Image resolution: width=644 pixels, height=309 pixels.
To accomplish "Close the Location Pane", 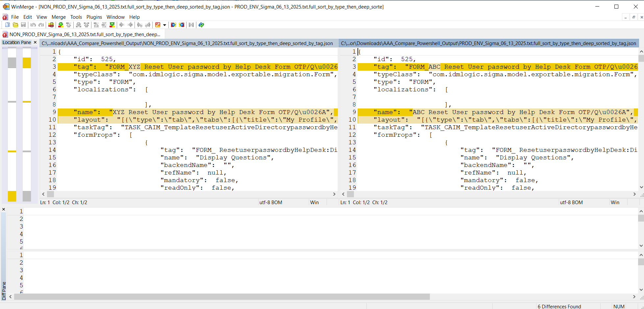I will pos(35,42).
